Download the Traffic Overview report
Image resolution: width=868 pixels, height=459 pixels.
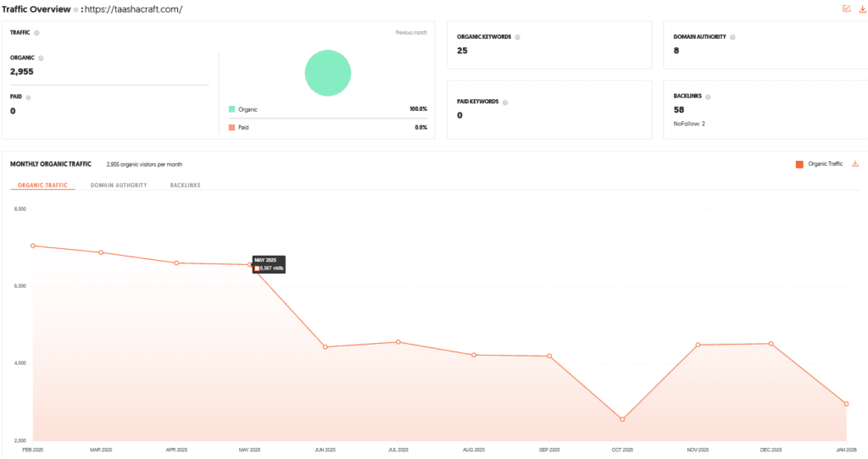[860, 8]
